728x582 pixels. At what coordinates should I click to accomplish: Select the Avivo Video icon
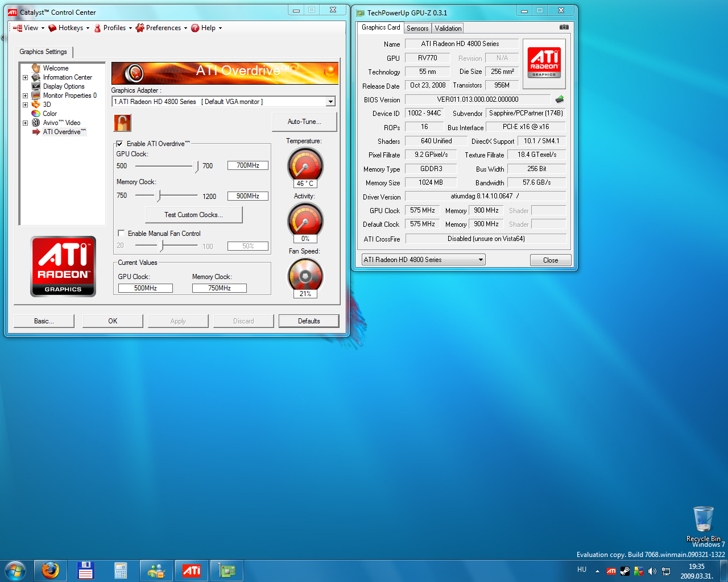coord(36,123)
